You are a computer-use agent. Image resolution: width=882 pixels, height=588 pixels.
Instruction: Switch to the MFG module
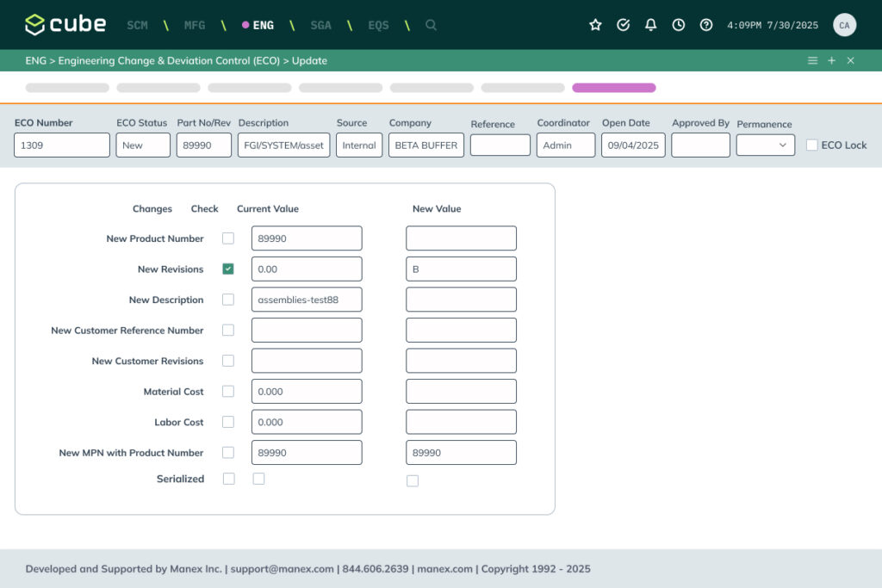pyautogui.click(x=195, y=25)
